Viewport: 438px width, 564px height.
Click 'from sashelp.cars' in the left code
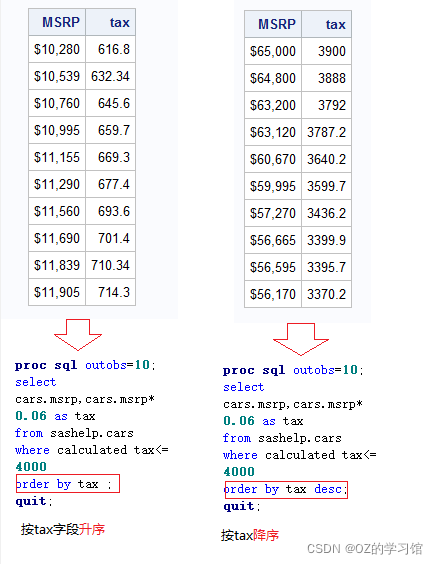click(74, 433)
